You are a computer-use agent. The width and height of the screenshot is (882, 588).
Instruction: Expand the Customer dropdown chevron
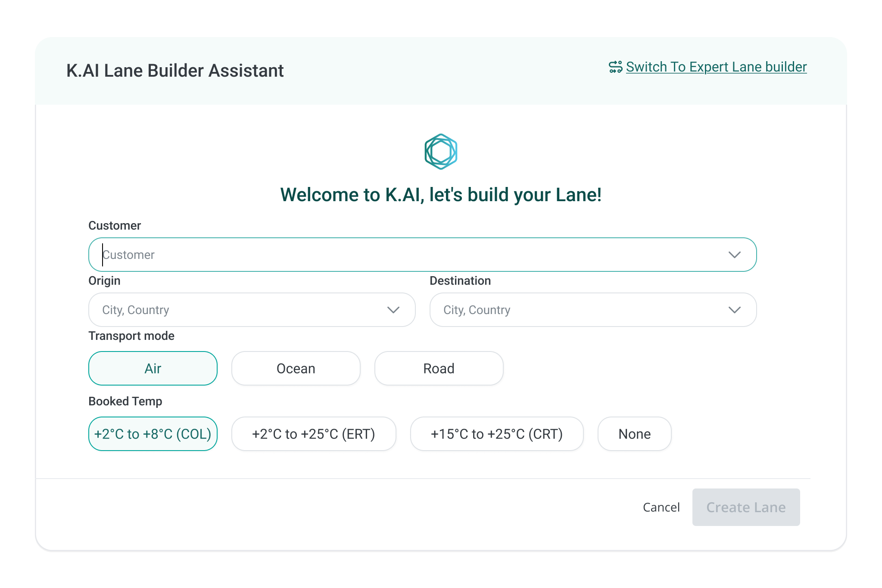tap(734, 255)
